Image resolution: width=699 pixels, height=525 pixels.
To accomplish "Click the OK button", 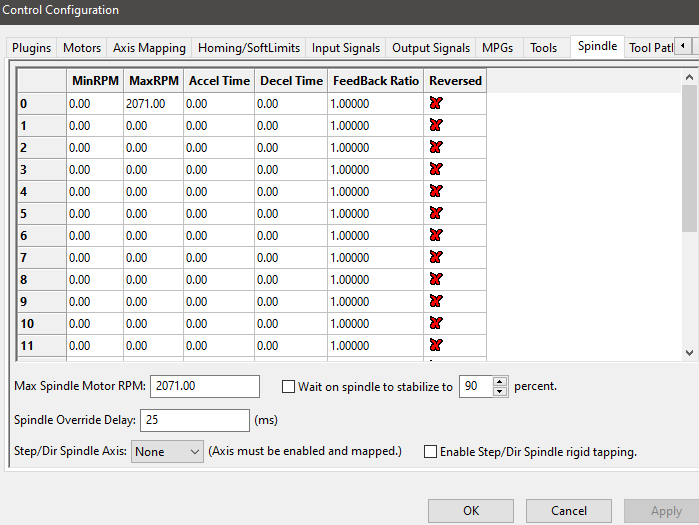I will [x=471, y=510].
